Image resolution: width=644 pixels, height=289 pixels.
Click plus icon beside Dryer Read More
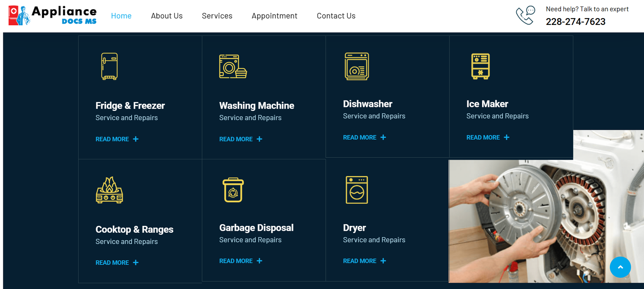click(383, 261)
